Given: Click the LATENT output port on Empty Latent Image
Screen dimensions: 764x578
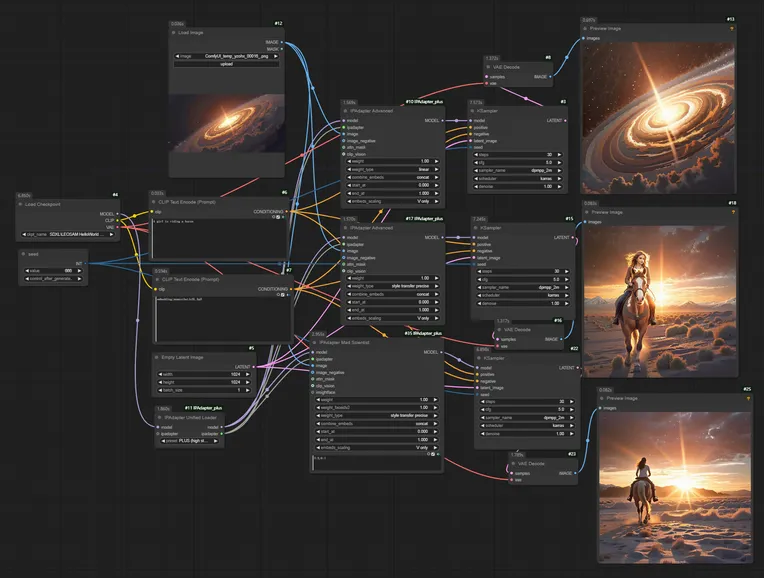Looking at the screenshot, I should tap(254, 366).
